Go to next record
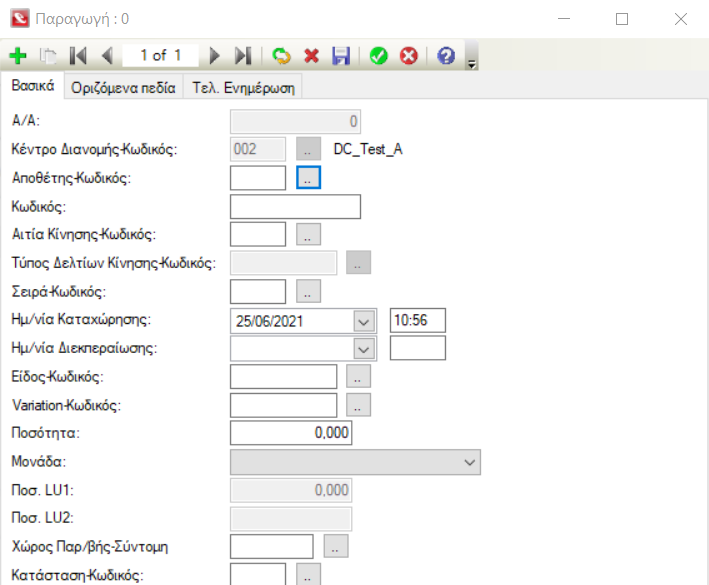This screenshot has width=709, height=585. coord(214,56)
